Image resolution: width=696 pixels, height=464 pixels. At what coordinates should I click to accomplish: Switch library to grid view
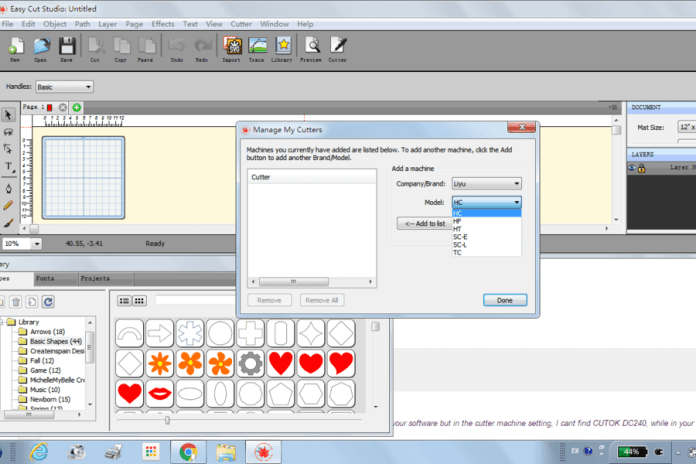[139, 301]
